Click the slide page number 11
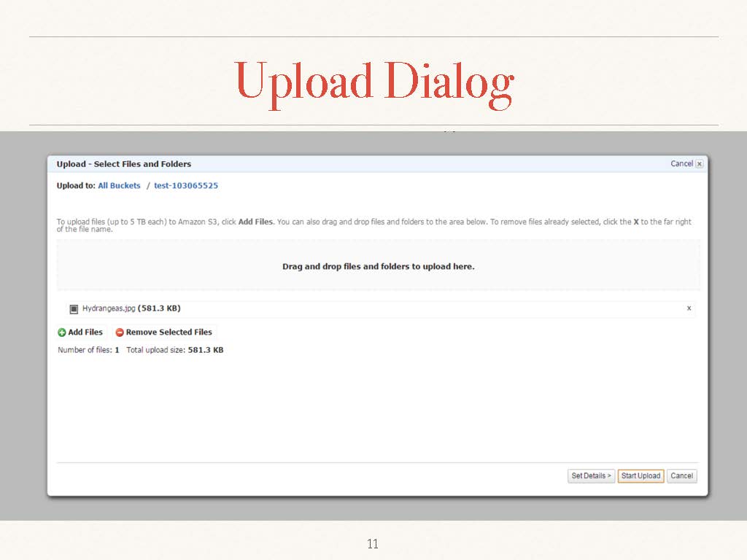 tap(373, 544)
